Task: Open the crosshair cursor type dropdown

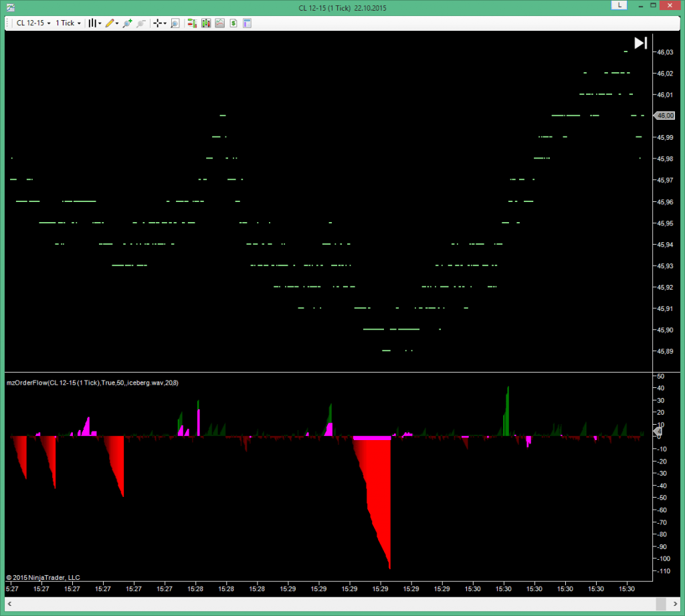Action: click(x=159, y=23)
